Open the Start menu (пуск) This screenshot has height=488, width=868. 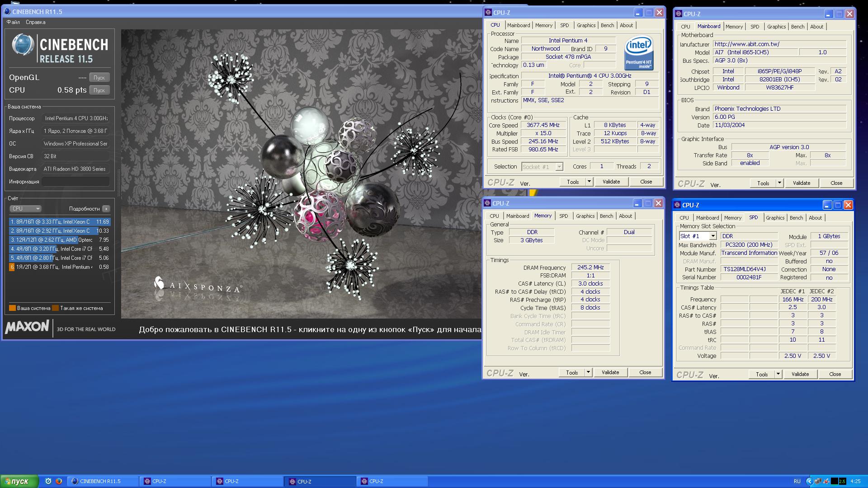tap(19, 481)
